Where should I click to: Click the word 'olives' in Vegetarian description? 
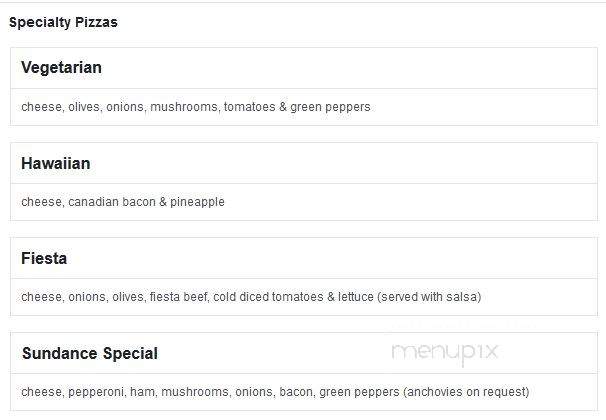click(84, 107)
